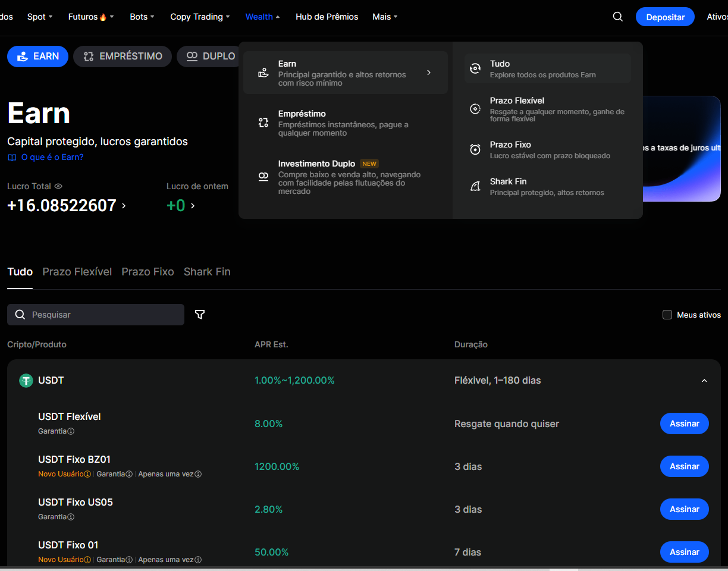
Task: Switch to the Shark Fin tab
Action: click(207, 272)
